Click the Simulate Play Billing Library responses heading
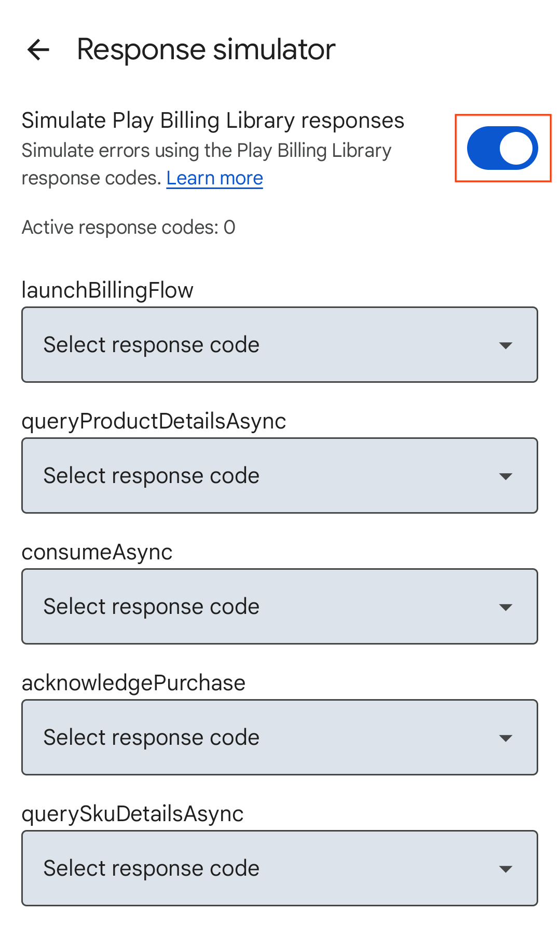 point(213,120)
